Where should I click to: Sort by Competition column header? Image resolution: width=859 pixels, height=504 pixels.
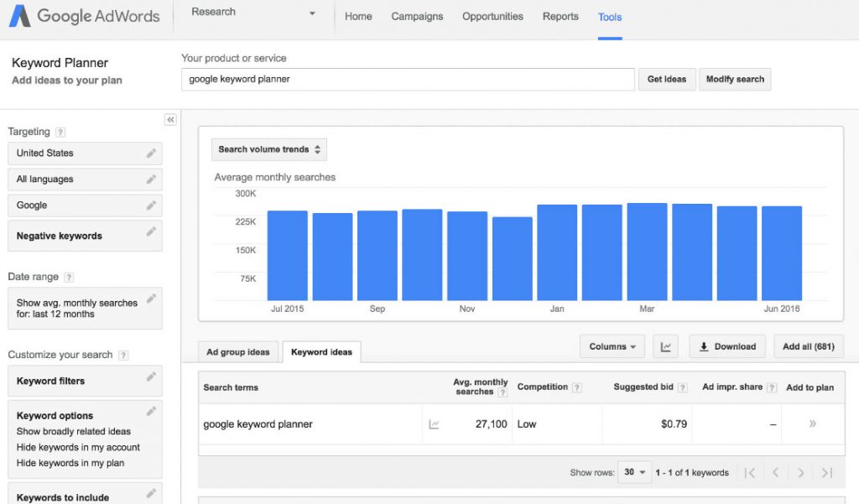(x=543, y=387)
